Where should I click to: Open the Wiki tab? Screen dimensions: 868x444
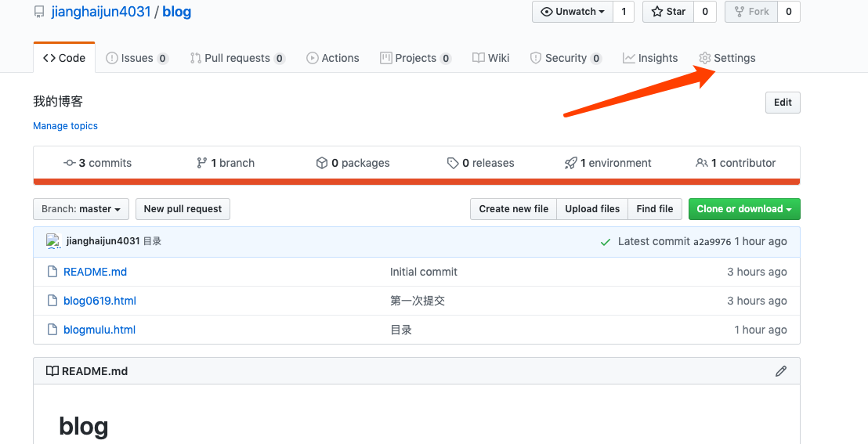pyautogui.click(x=490, y=58)
